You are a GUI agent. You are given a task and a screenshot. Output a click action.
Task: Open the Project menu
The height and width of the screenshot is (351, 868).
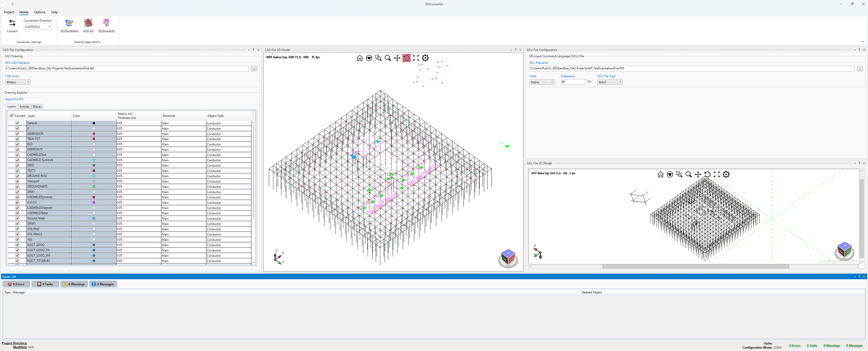pos(9,12)
